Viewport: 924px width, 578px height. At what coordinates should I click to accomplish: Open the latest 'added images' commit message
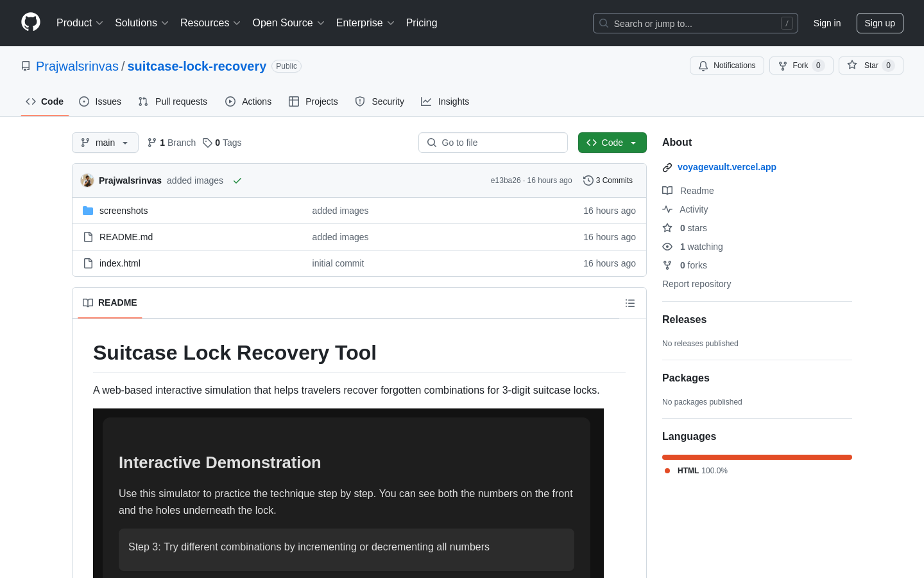[195, 180]
